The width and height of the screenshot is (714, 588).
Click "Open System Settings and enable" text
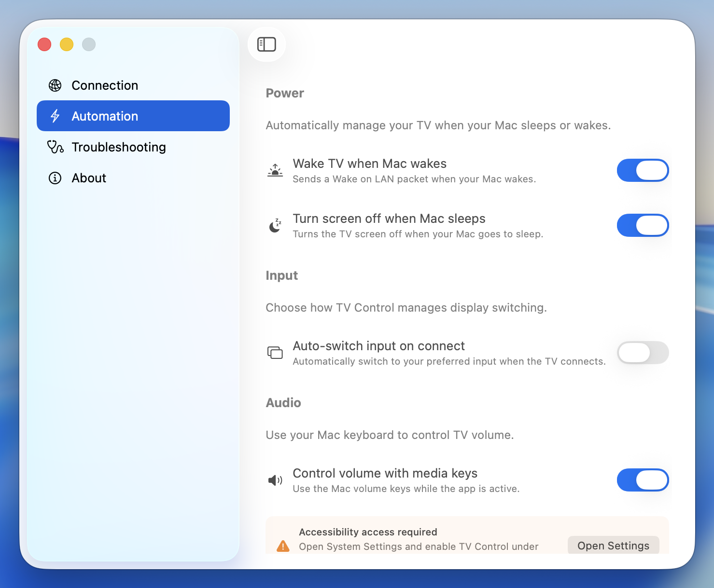pos(419,547)
